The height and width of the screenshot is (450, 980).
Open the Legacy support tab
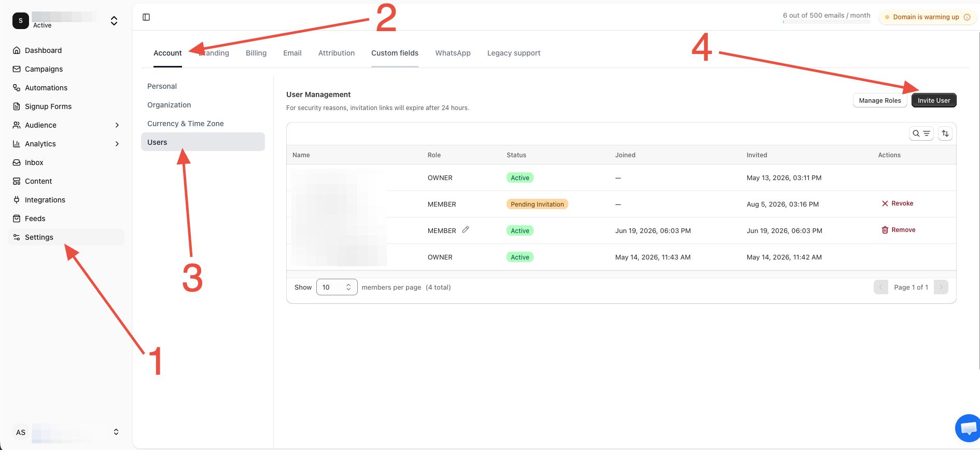(514, 53)
